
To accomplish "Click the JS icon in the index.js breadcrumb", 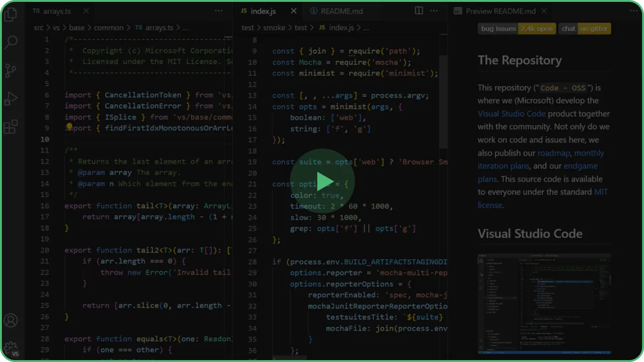I will pos(322,28).
